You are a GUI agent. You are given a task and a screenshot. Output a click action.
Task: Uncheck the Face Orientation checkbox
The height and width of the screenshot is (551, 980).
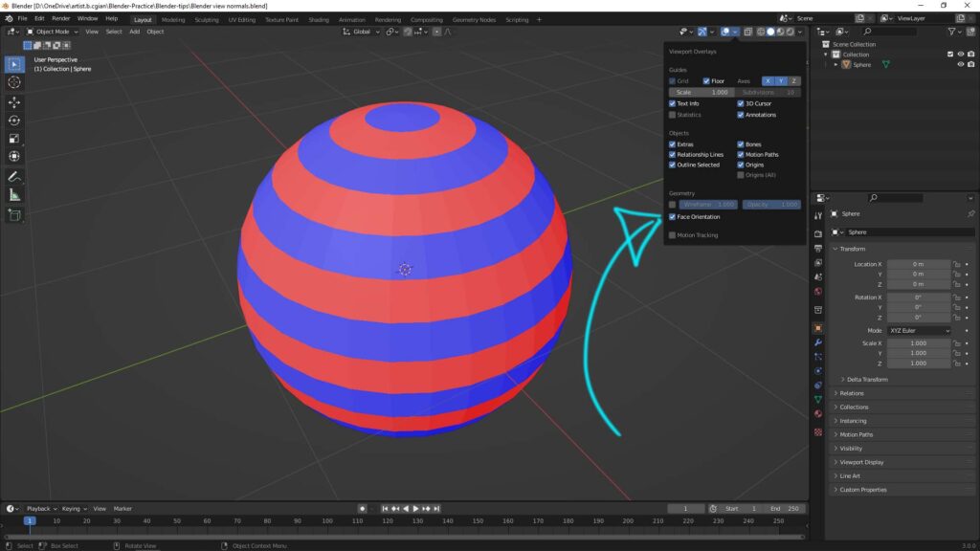coord(673,217)
